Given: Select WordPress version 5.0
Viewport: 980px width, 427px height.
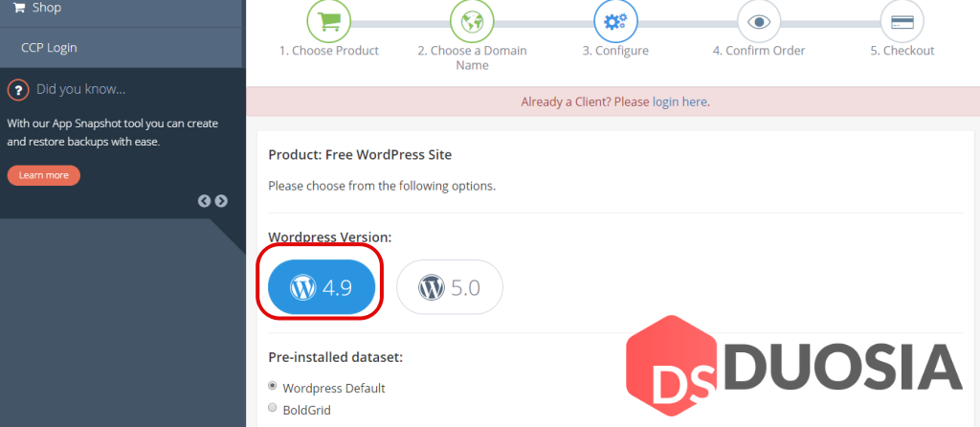Looking at the screenshot, I should click(450, 287).
